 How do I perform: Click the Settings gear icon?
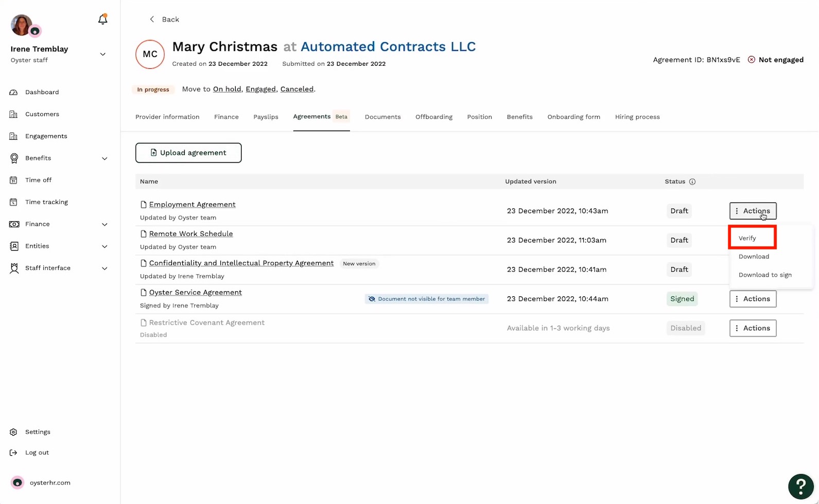pyautogui.click(x=14, y=432)
